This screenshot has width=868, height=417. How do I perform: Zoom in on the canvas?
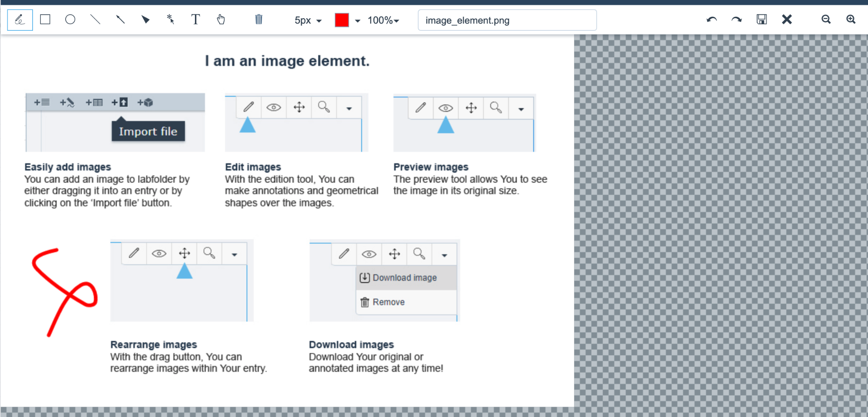pos(851,20)
